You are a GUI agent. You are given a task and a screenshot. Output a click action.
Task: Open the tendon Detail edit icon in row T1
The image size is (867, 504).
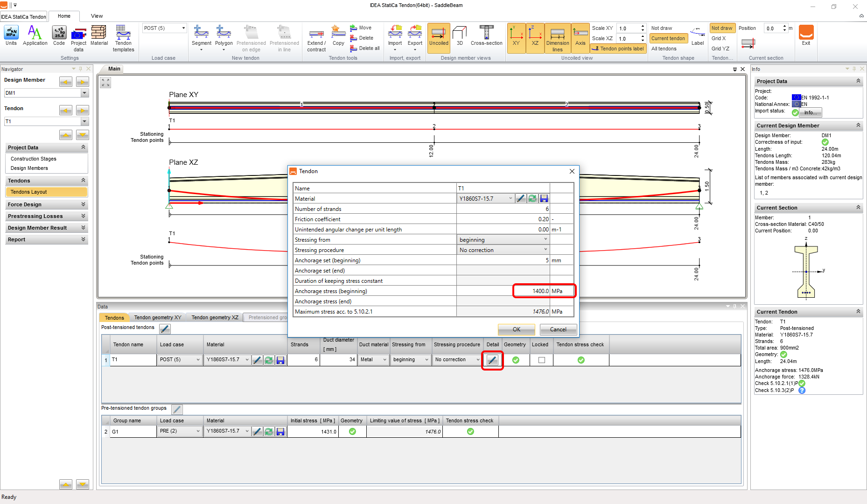click(x=492, y=360)
